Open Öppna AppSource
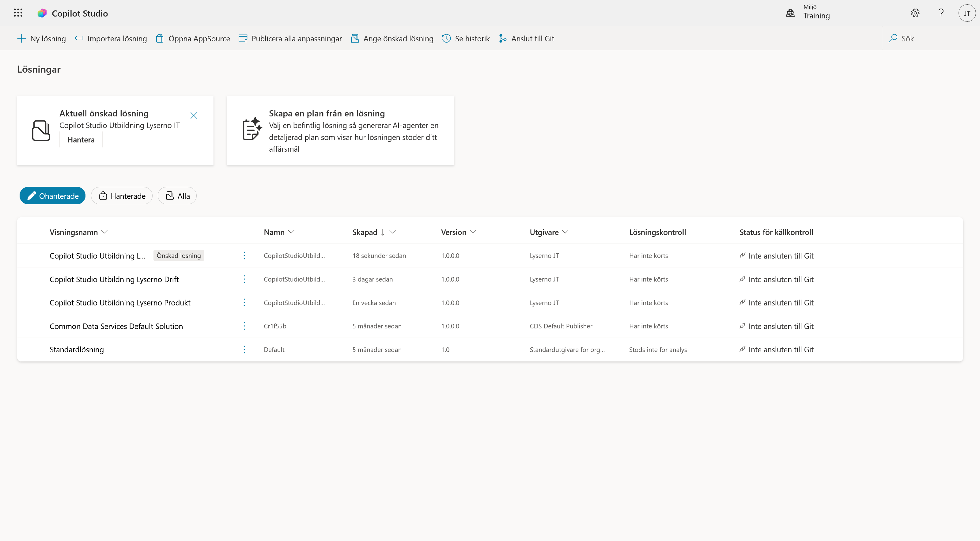Image resolution: width=980 pixels, height=541 pixels. pos(193,38)
